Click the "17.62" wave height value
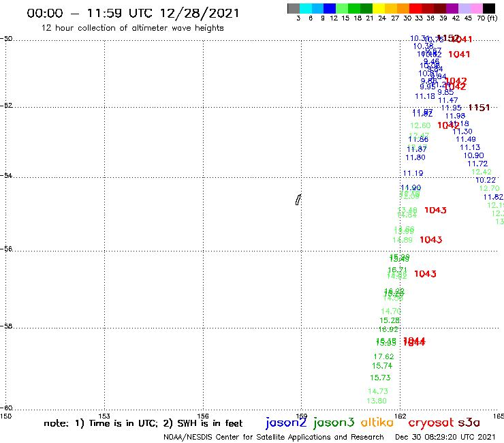The image size is (504, 443). point(383,356)
